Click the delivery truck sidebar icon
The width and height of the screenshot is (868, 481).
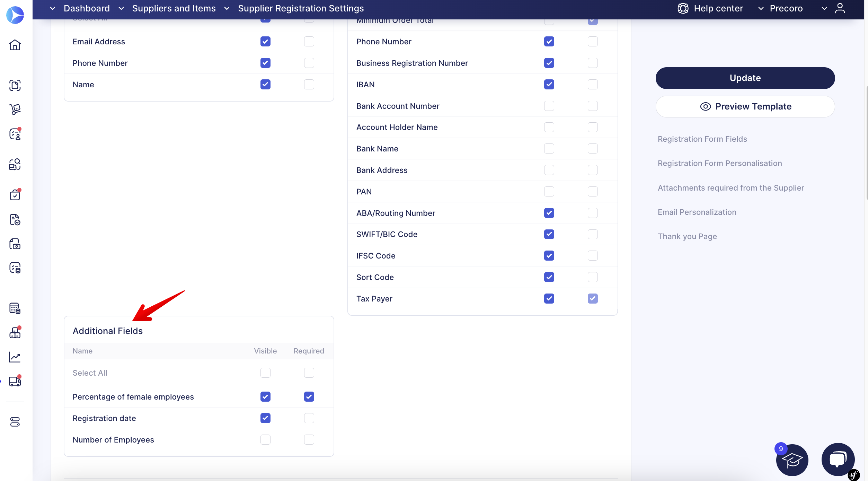[x=15, y=381]
